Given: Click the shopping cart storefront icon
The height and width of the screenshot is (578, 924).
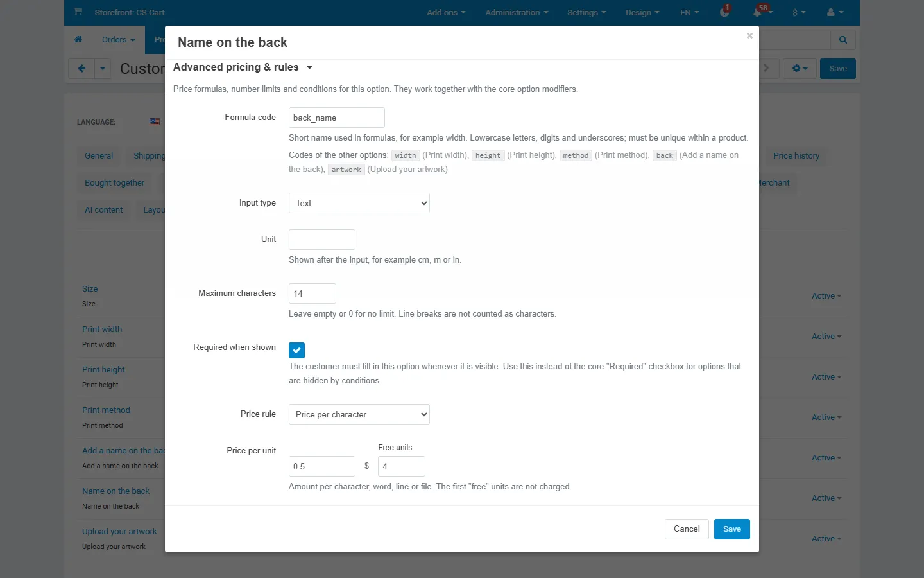Looking at the screenshot, I should pyautogui.click(x=78, y=12).
